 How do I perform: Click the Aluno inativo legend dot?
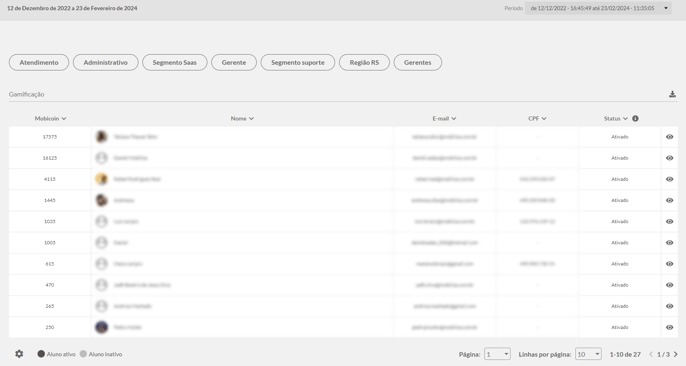[x=83, y=354]
